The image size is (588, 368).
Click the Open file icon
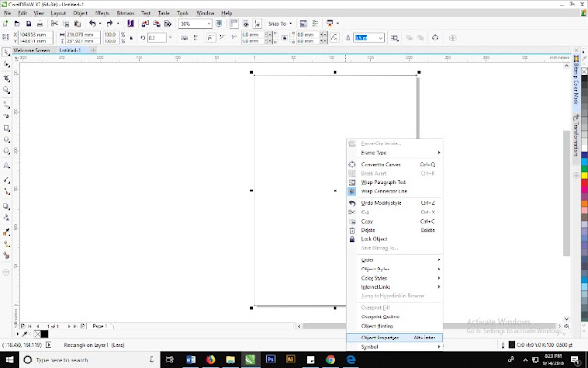pos(17,24)
